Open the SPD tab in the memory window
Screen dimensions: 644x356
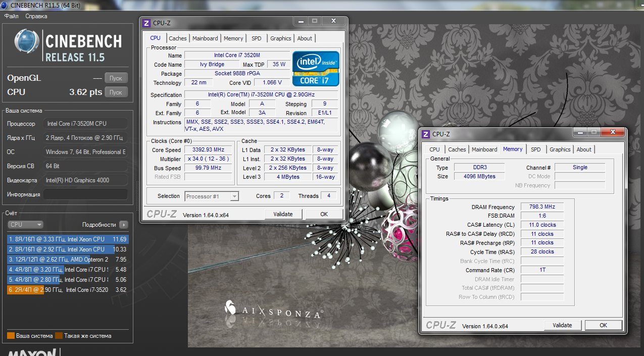536,149
